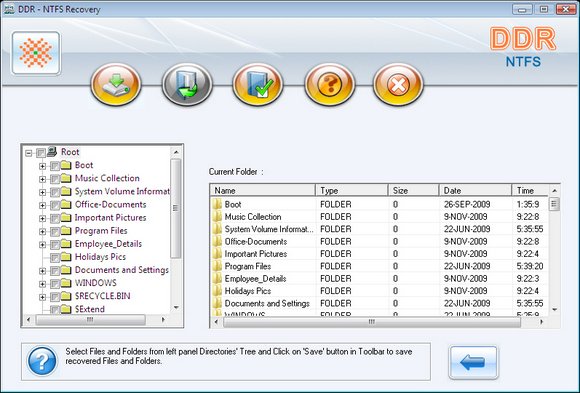Click the Save toolbar button with green arrow
This screenshot has height=393, width=580.
click(116, 84)
